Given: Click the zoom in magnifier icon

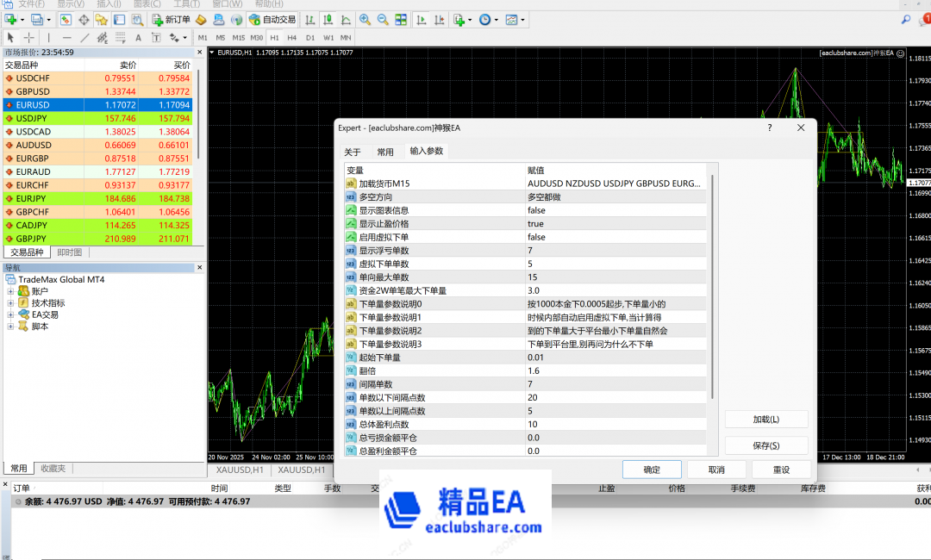Looking at the screenshot, I should click(366, 19).
